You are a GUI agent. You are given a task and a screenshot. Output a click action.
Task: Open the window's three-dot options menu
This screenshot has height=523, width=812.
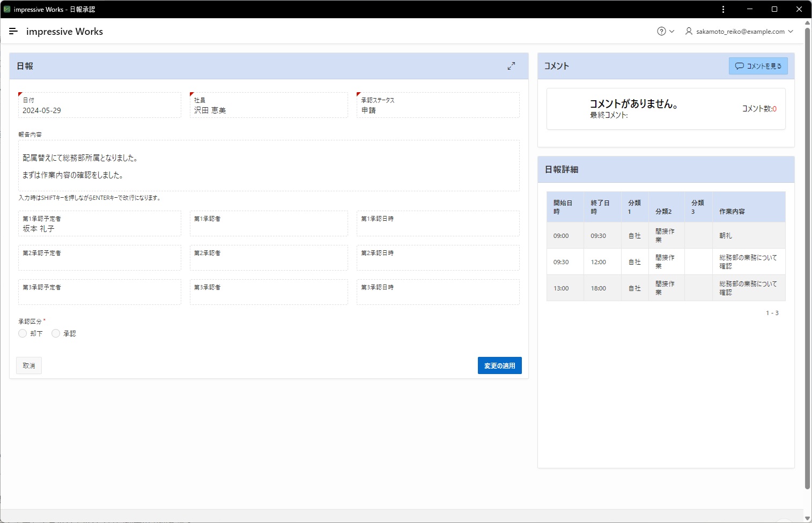(723, 9)
